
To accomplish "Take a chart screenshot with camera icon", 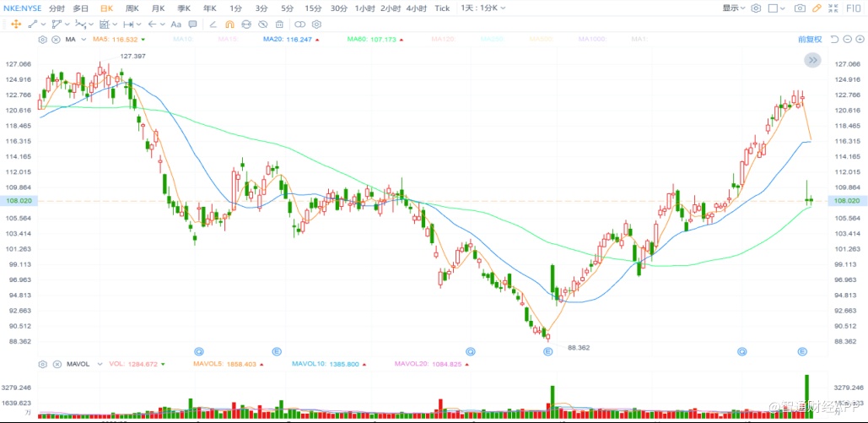I will [800, 8].
